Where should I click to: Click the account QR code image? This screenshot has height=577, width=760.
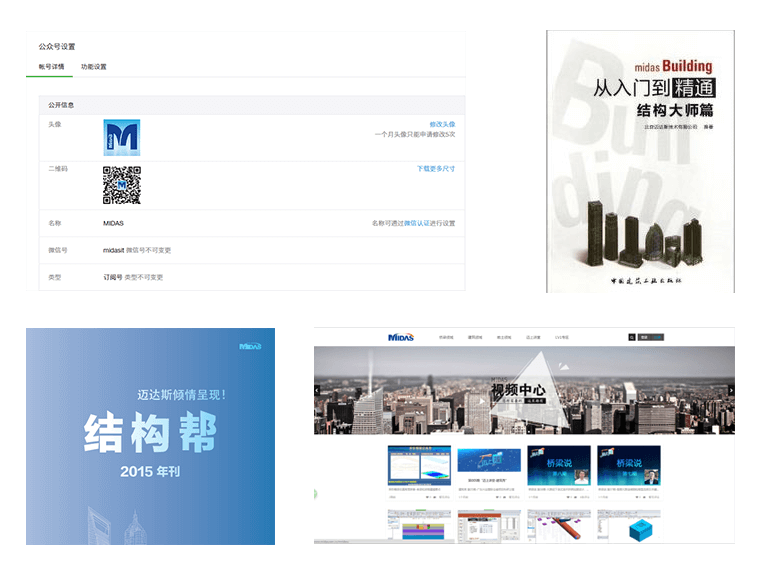pos(122,185)
